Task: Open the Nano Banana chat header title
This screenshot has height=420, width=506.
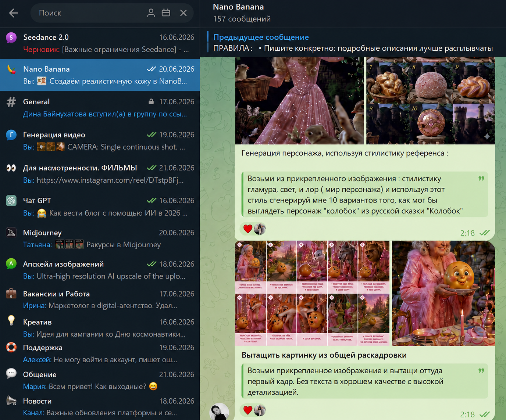Action: tap(238, 7)
